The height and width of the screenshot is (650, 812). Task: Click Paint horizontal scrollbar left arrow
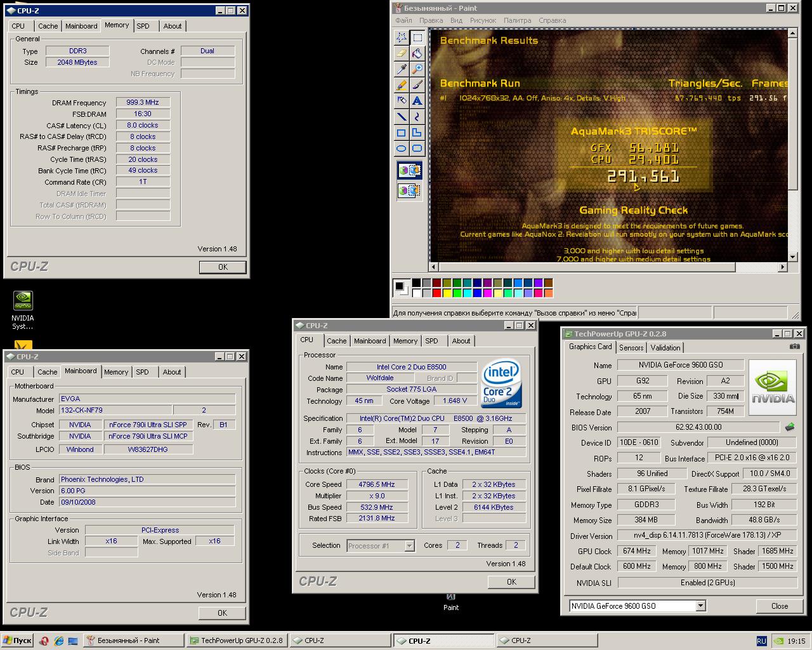pos(434,267)
